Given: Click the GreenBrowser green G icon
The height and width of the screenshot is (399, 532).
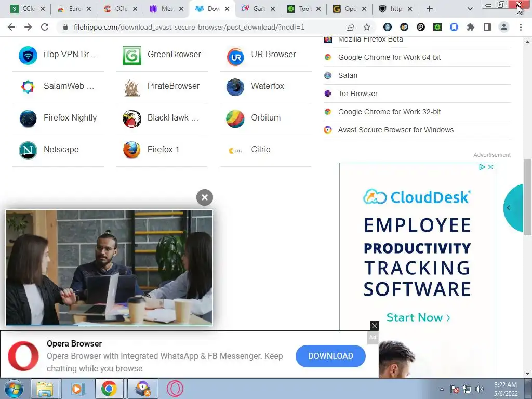Looking at the screenshot, I should [131, 55].
